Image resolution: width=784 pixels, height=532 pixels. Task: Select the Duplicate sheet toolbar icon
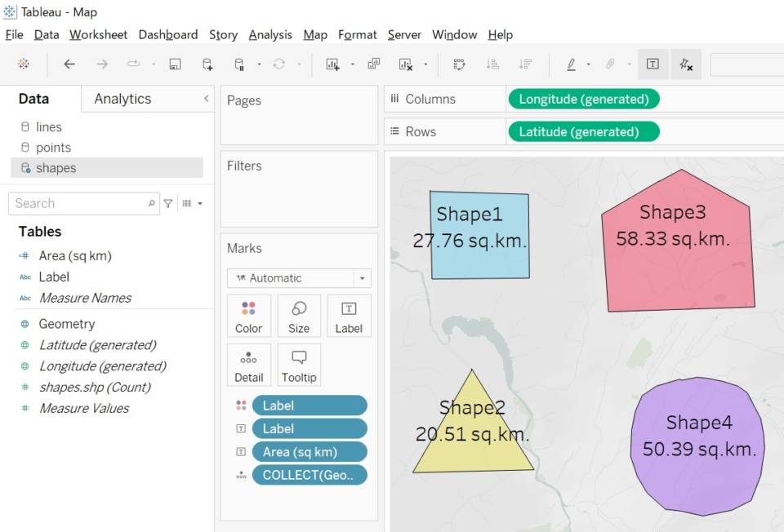(375, 64)
